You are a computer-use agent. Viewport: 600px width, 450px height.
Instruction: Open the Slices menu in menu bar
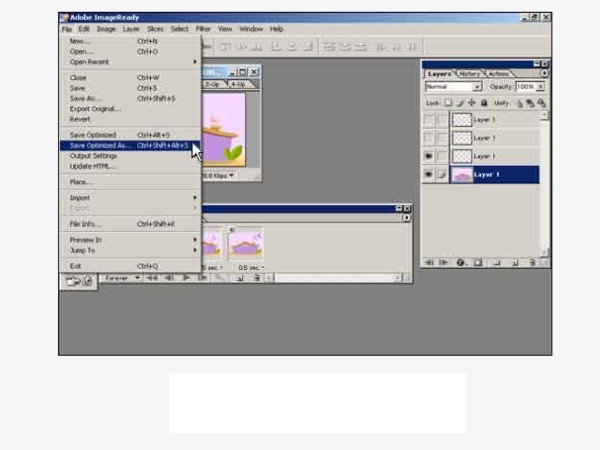[x=155, y=29]
